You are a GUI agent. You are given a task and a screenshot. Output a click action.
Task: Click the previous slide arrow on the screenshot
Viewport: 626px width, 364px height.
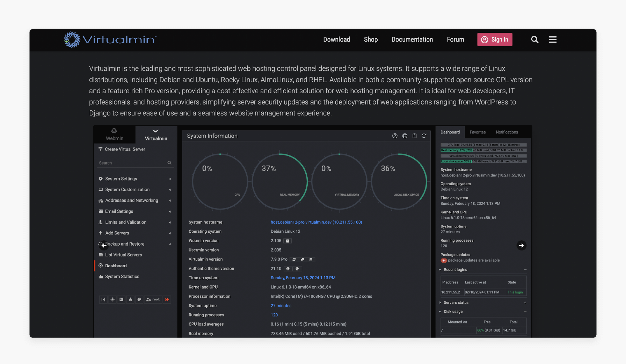[x=104, y=245]
